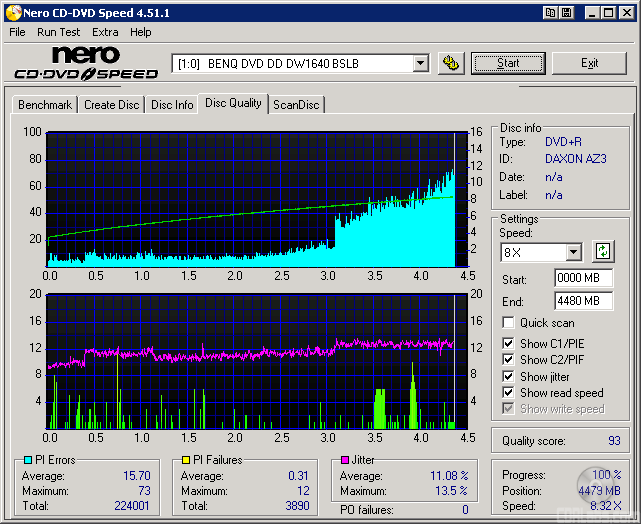Open the BENQ DVD drive selection dropdown
The height and width of the screenshot is (524, 641).
[x=420, y=64]
